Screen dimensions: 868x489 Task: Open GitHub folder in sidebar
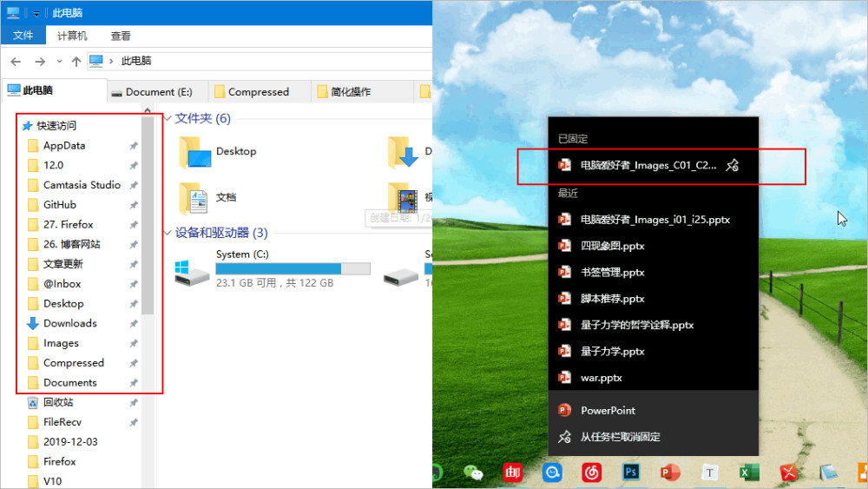point(59,205)
